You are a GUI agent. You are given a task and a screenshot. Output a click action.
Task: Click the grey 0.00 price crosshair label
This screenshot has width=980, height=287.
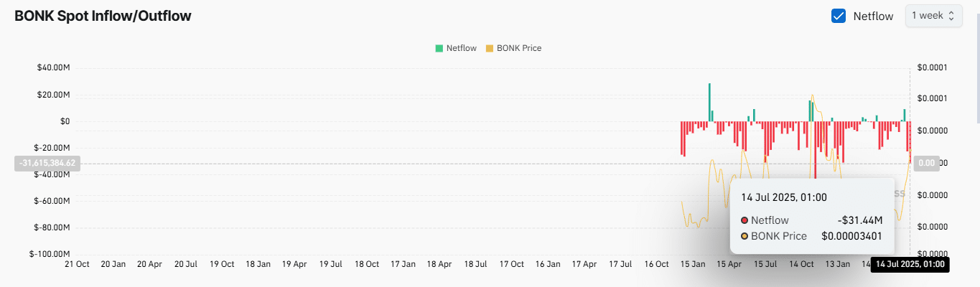click(927, 164)
